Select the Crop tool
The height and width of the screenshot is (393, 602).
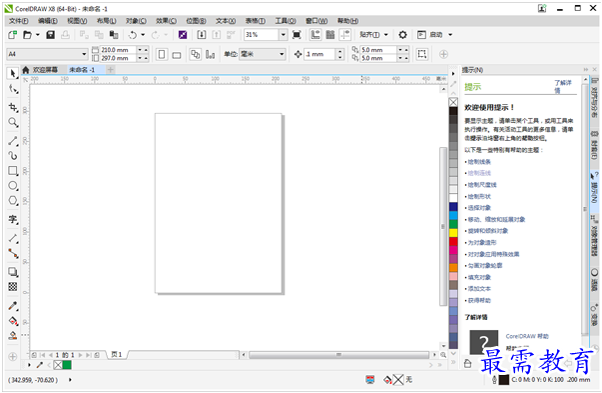tap(13, 107)
